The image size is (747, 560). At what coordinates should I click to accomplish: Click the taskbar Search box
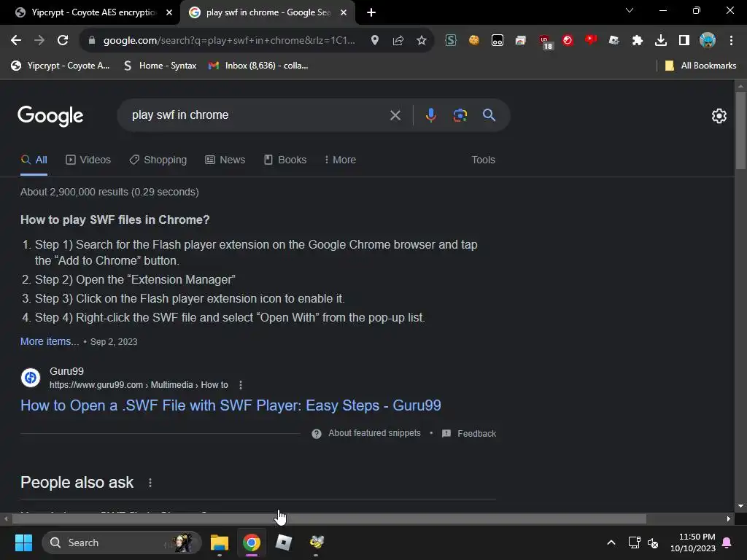click(x=122, y=542)
